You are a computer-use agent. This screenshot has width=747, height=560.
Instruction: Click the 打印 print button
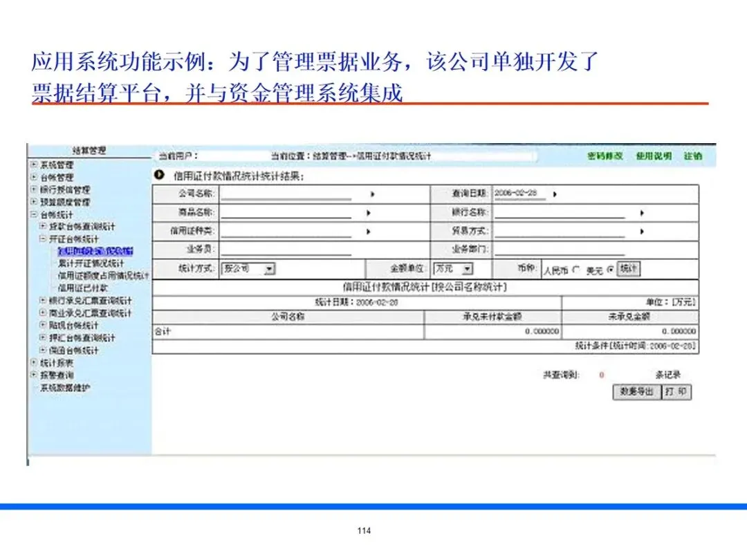point(676,392)
